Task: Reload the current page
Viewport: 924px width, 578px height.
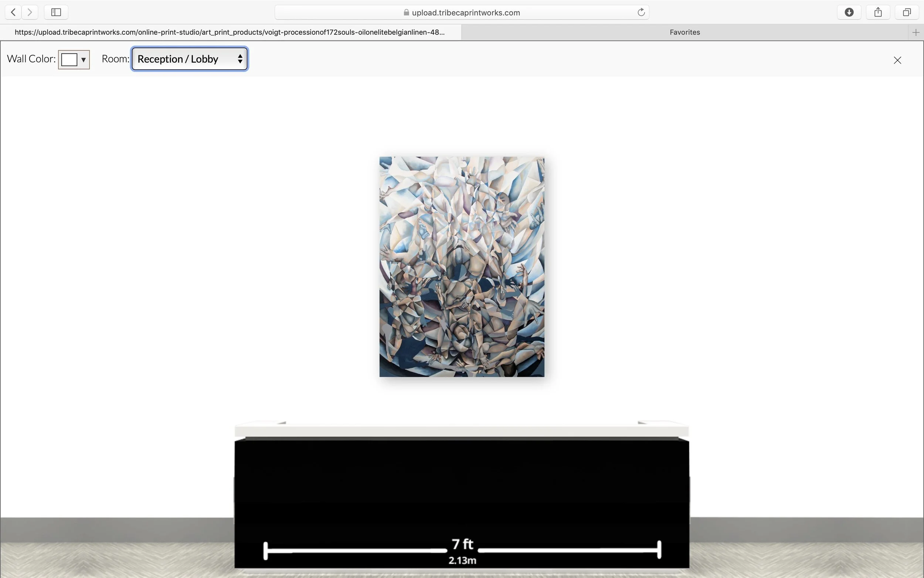Action: pos(641,12)
